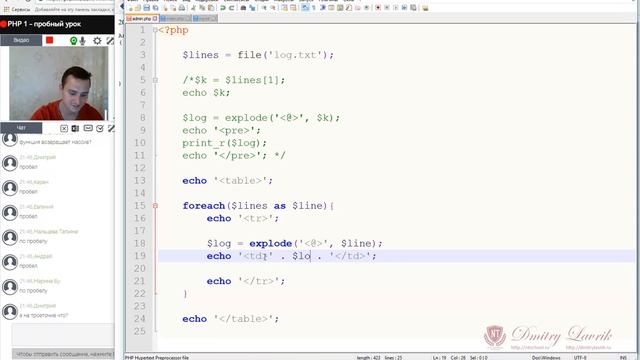Click the chat checkmark circle icon
This screenshot has height=360, width=640.
100,128
